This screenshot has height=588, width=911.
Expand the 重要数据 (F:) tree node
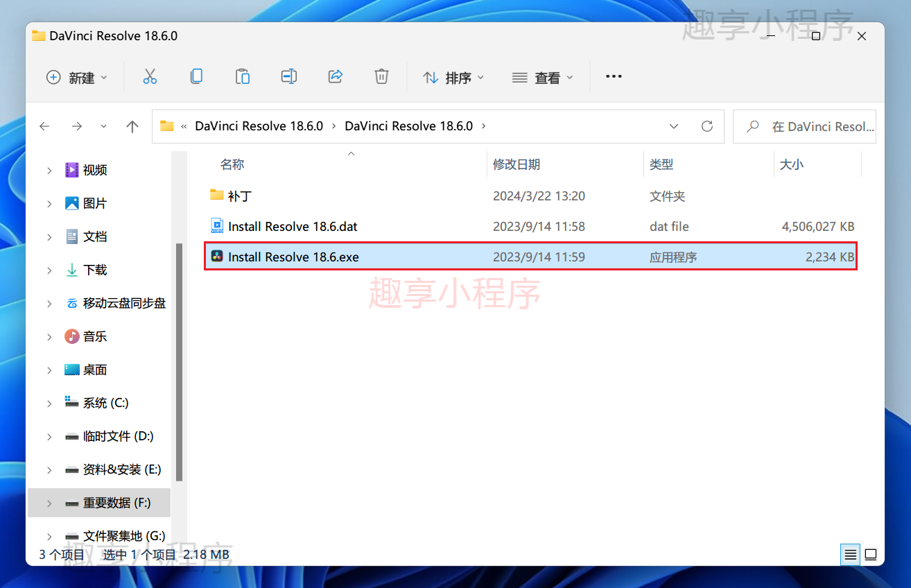click(x=49, y=503)
